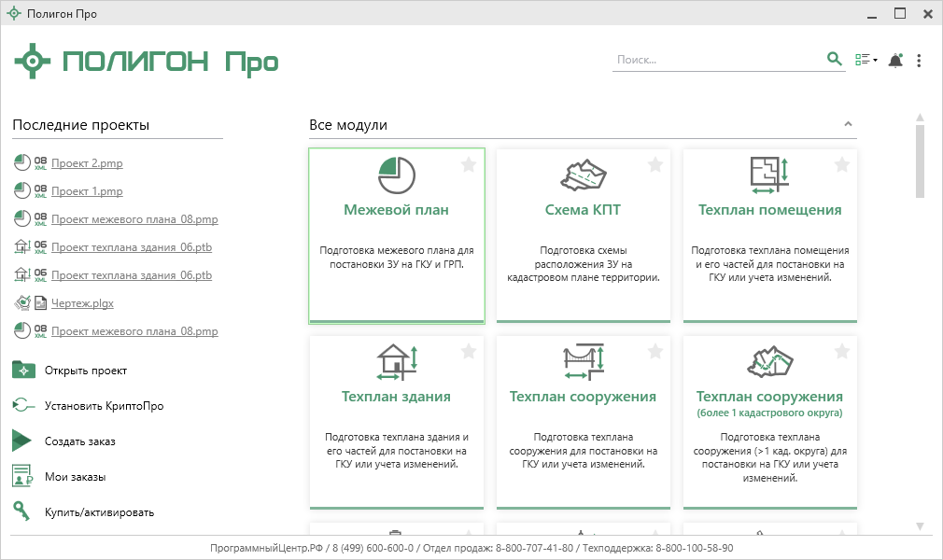Click the Межевой план pie chart icon
The width and height of the screenshot is (943, 560).
(397, 174)
